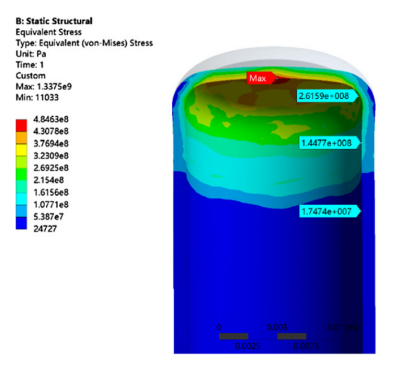413x369 pixels.
Task: Select the 1.7474e+007 probe annotation
Action: tap(330, 211)
